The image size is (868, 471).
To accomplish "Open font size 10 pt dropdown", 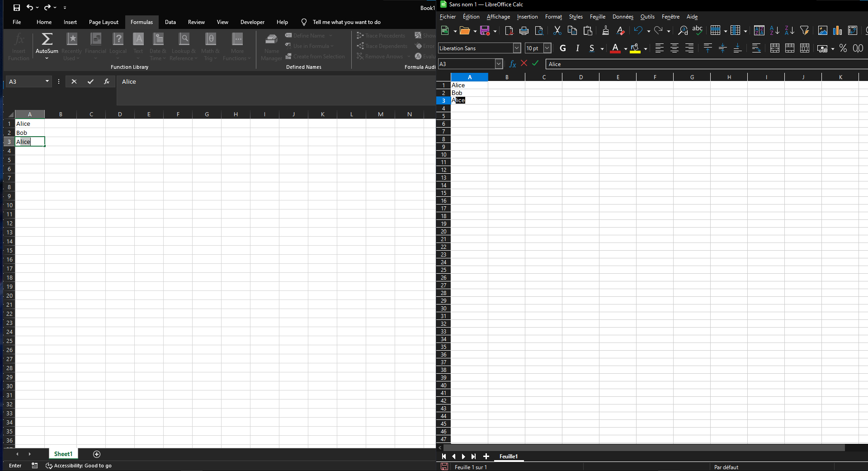I will (547, 48).
